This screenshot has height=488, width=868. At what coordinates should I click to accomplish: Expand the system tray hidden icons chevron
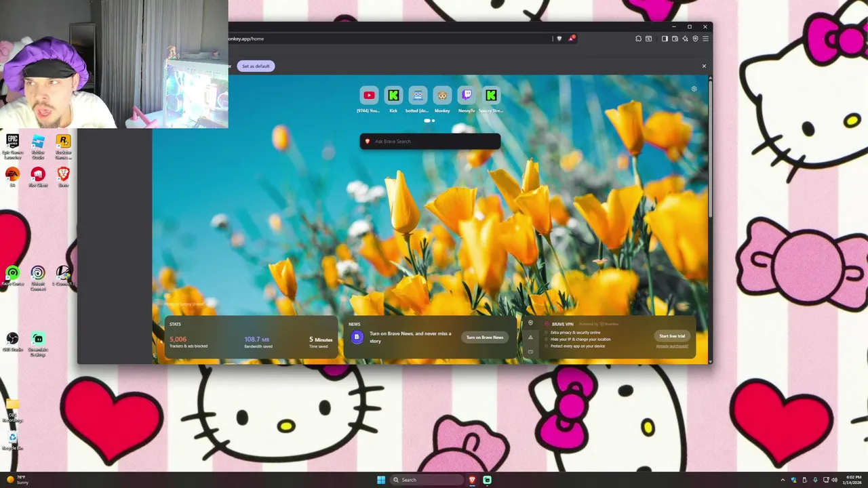(x=783, y=480)
